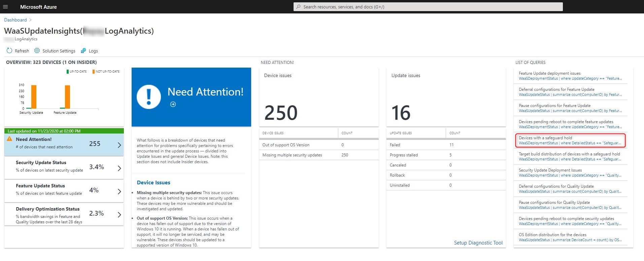Image resolution: width=644 pixels, height=261 pixels.
Task: Select the Progress stalled row
Action: (x=446, y=155)
